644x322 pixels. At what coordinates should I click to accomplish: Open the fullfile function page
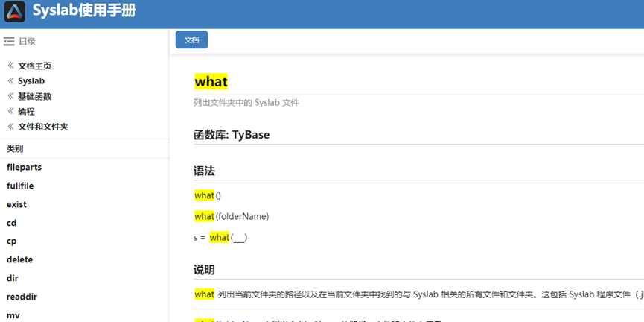[x=20, y=186]
